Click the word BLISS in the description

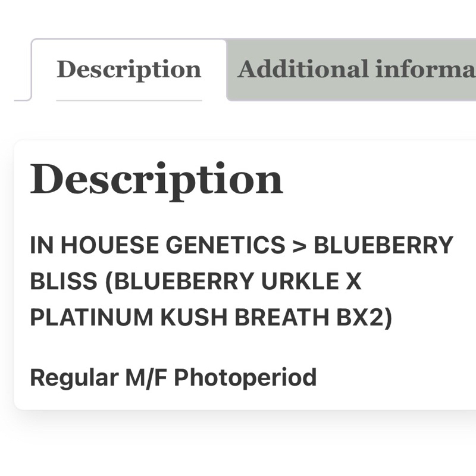pyautogui.click(x=64, y=281)
